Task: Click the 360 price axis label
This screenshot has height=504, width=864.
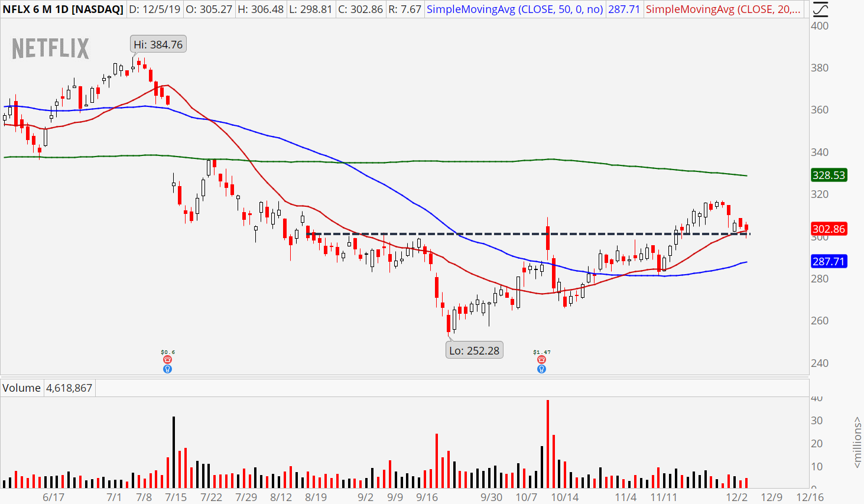Action: (x=820, y=110)
